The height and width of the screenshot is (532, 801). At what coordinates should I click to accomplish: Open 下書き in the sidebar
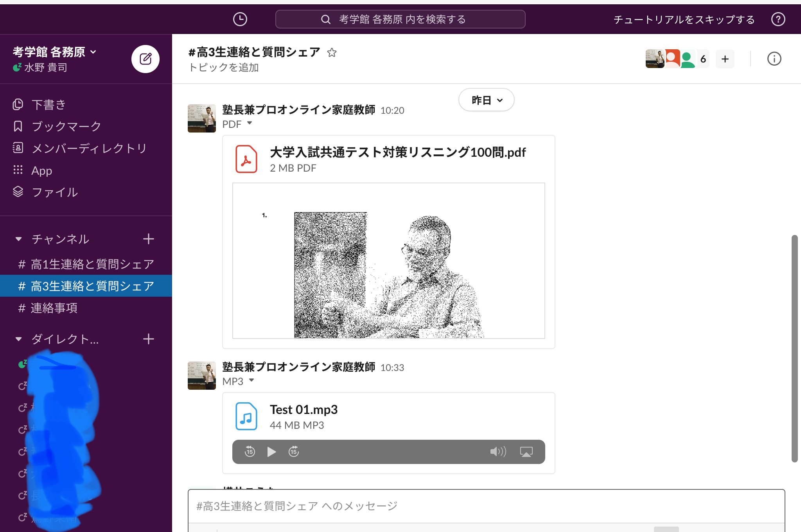[x=48, y=104]
